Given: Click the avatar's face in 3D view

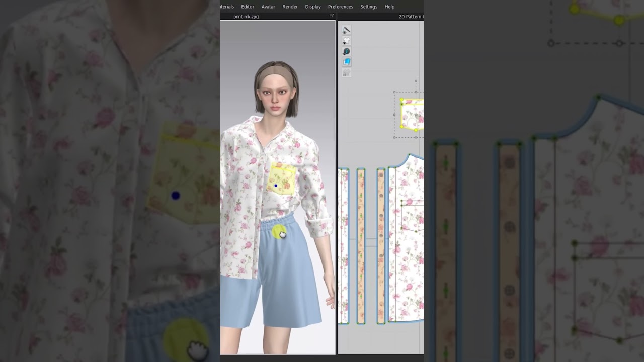Looking at the screenshot, I should click(276, 95).
